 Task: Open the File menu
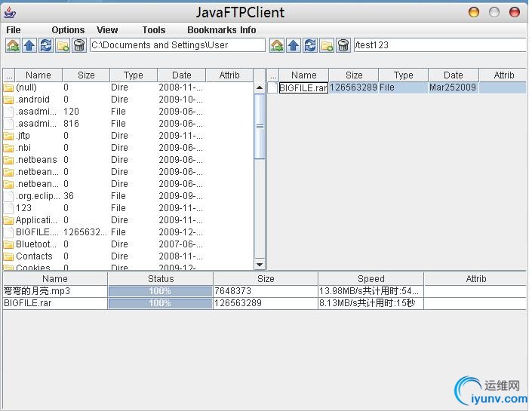pos(14,30)
